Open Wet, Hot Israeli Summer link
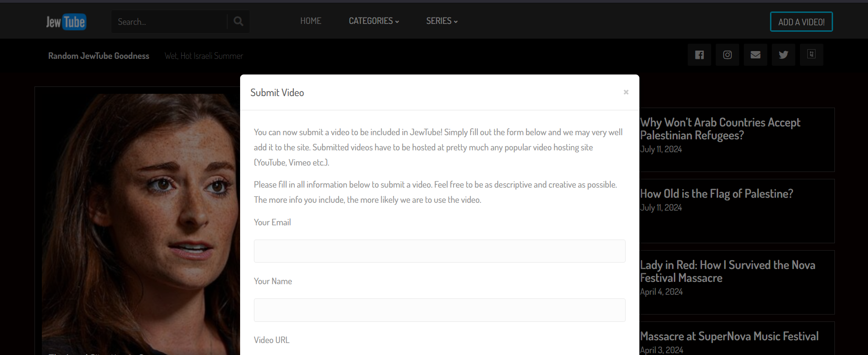Image resolution: width=868 pixels, height=355 pixels. pyautogui.click(x=204, y=56)
